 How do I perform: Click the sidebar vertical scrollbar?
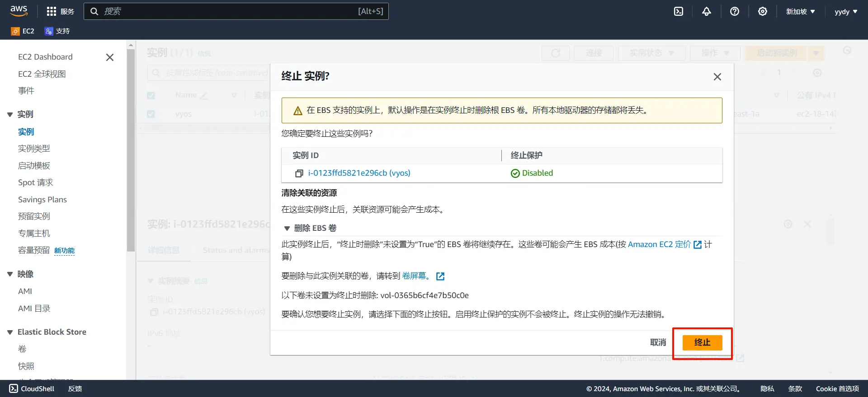click(131, 150)
